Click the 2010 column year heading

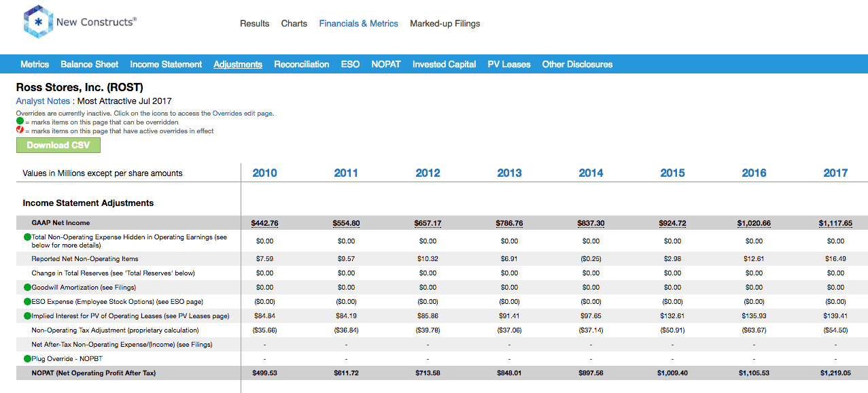point(264,173)
